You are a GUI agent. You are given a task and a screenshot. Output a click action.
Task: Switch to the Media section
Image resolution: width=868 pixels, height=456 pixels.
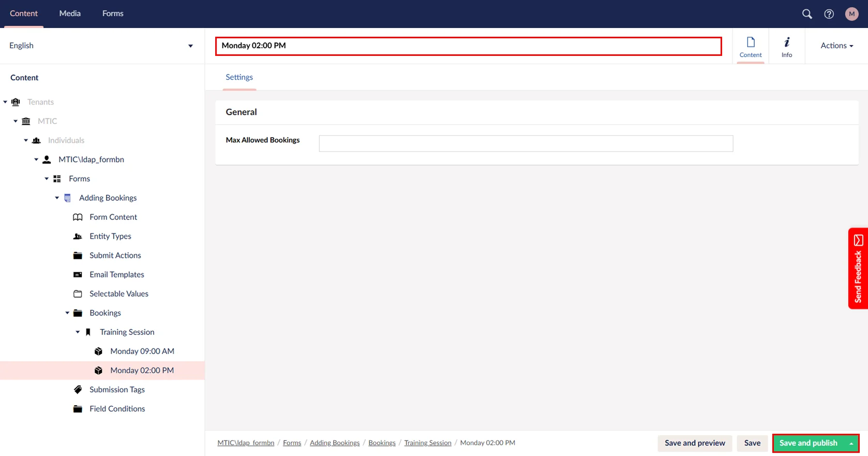tap(70, 13)
